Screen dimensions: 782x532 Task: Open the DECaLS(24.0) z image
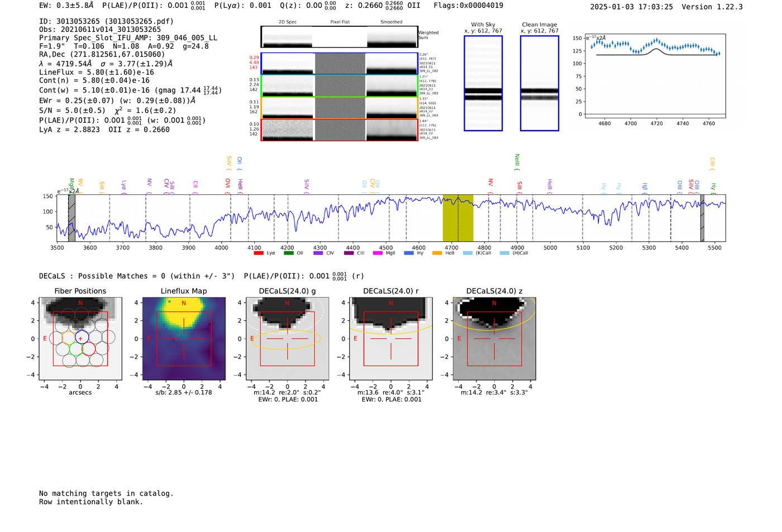pos(494,340)
